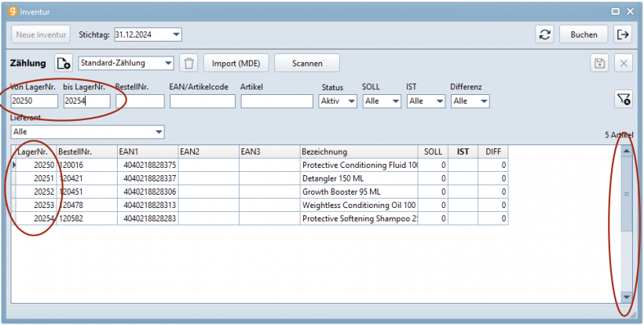
Task: Expand the Standard-Zählung dropdown
Action: (168, 64)
